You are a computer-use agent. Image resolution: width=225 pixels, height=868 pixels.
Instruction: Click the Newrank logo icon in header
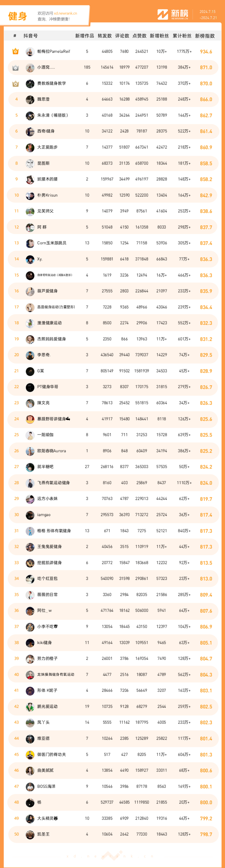tap(163, 14)
